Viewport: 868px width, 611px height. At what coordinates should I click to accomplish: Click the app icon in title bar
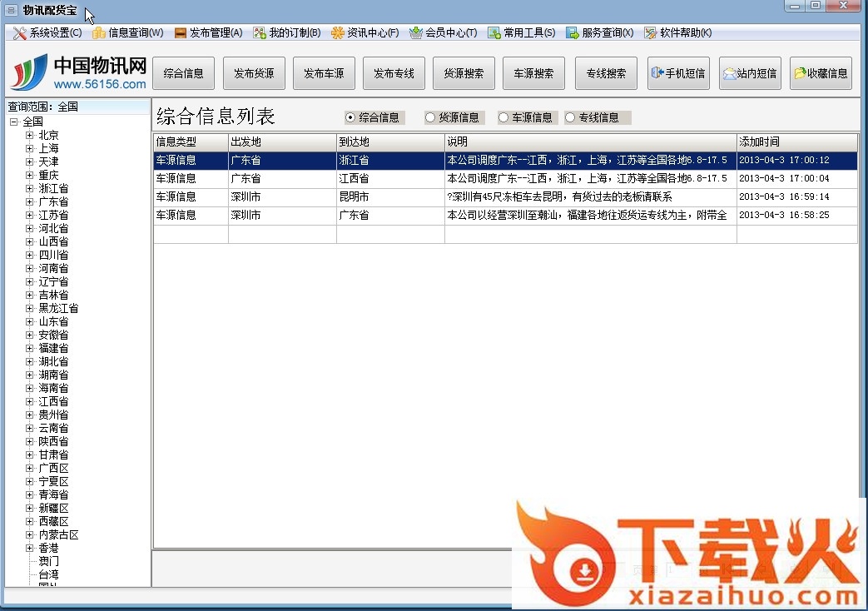(11, 10)
